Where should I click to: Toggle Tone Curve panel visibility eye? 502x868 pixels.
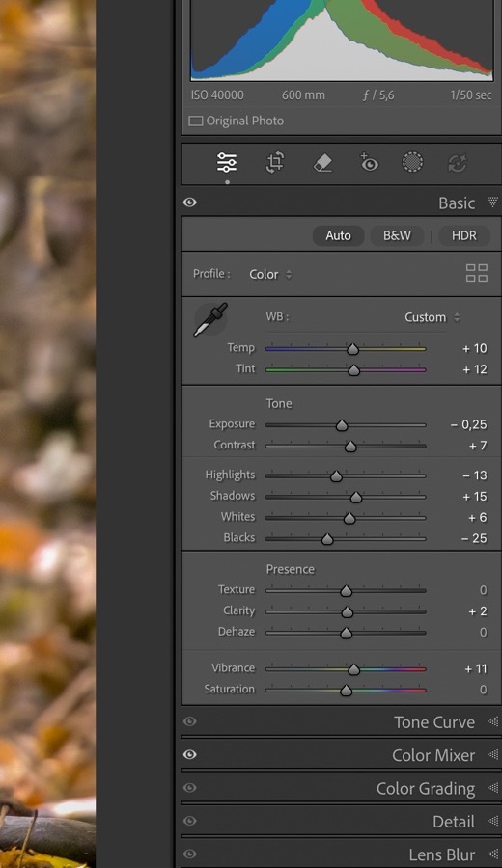point(190,721)
